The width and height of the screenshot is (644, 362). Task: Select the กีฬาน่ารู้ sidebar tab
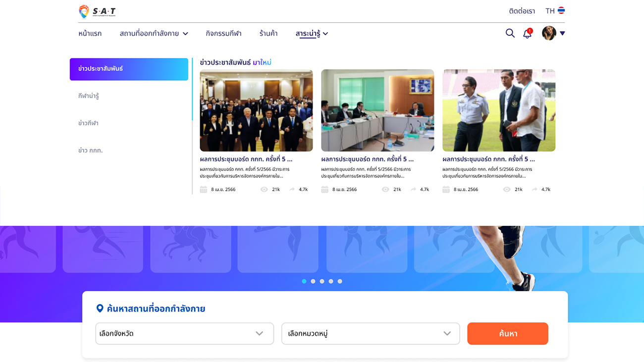pyautogui.click(x=89, y=96)
